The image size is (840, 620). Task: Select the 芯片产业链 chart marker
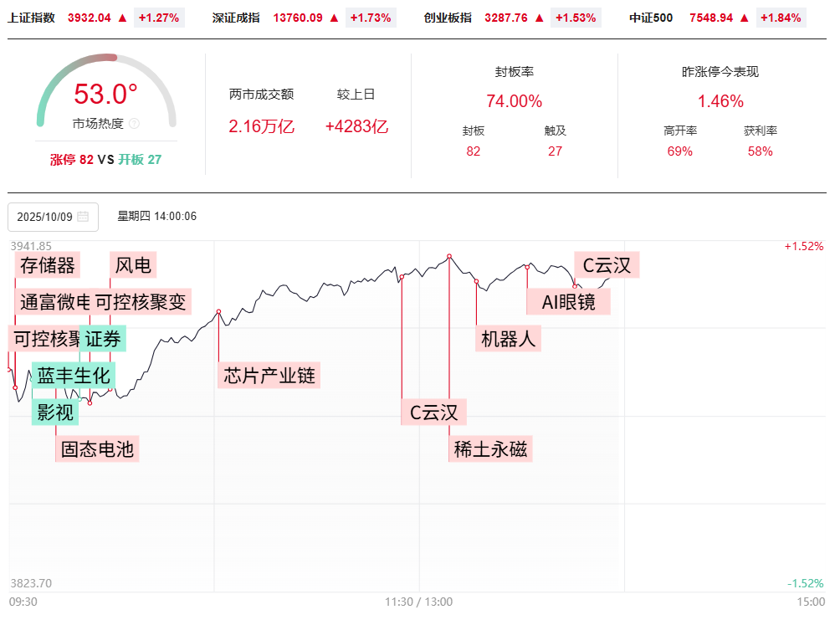point(269,376)
